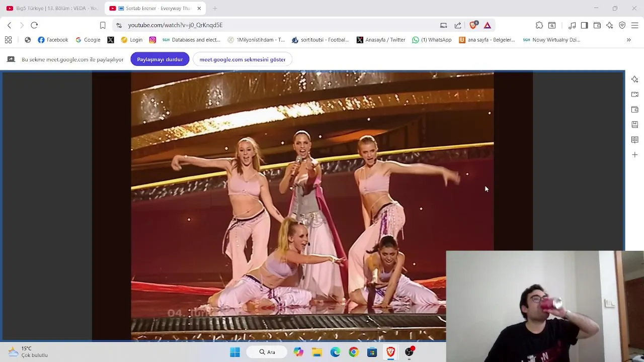Open Databases and elect... bookmark
This screenshot has width=644, height=362.
pos(191,40)
